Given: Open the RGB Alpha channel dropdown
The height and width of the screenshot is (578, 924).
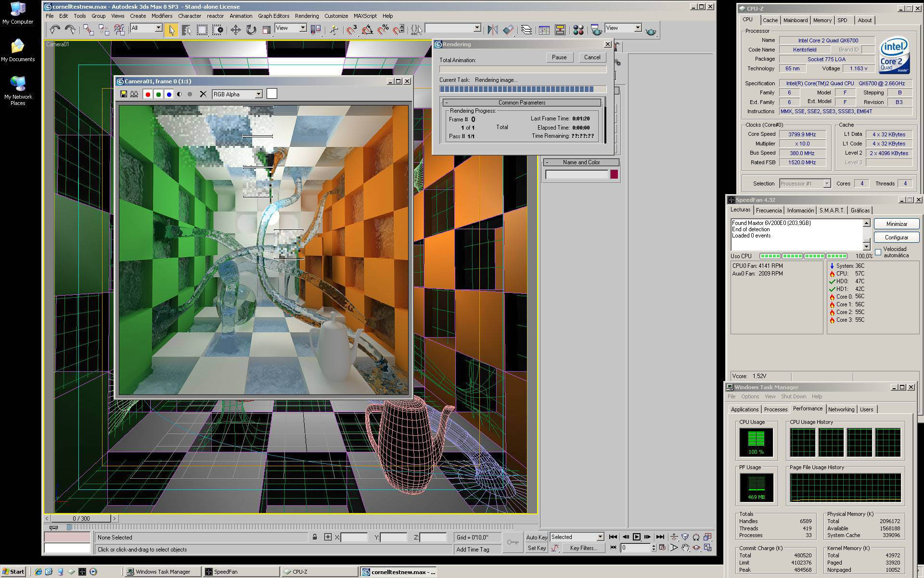Looking at the screenshot, I should pyautogui.click(x=258, y=94).
